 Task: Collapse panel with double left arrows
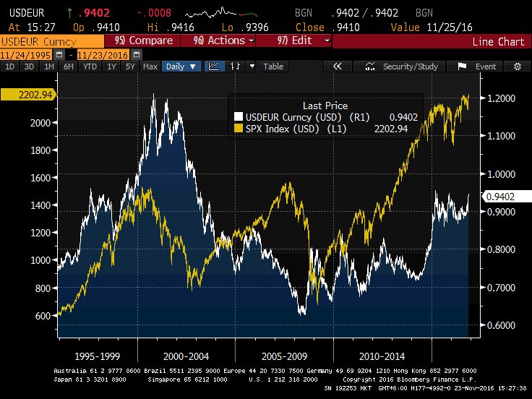338,66
